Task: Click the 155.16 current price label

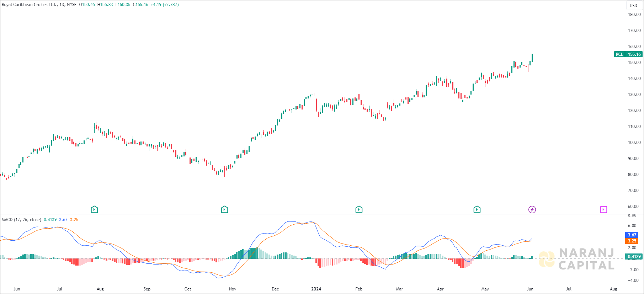Action: click(x=634, y=54)
